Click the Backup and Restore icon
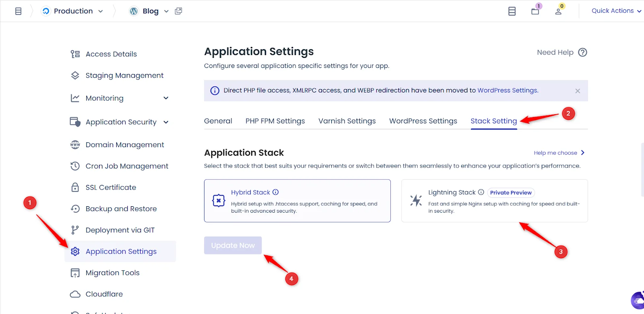Viewport: 644px width, 314px height. (x=75, y=209)
